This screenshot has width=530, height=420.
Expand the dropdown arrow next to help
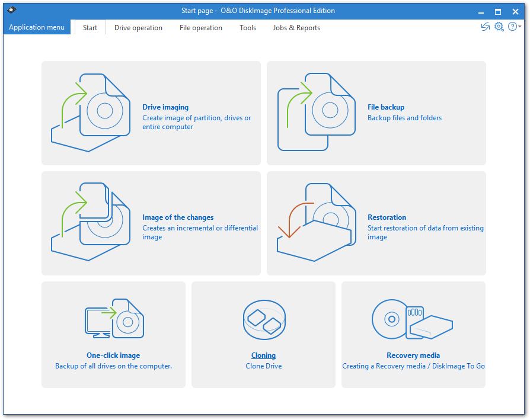[519, 27]
